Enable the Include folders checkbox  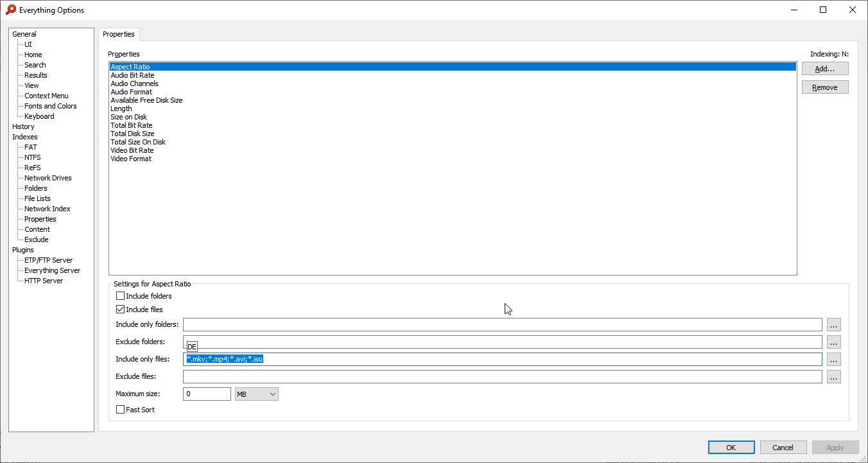120,296
